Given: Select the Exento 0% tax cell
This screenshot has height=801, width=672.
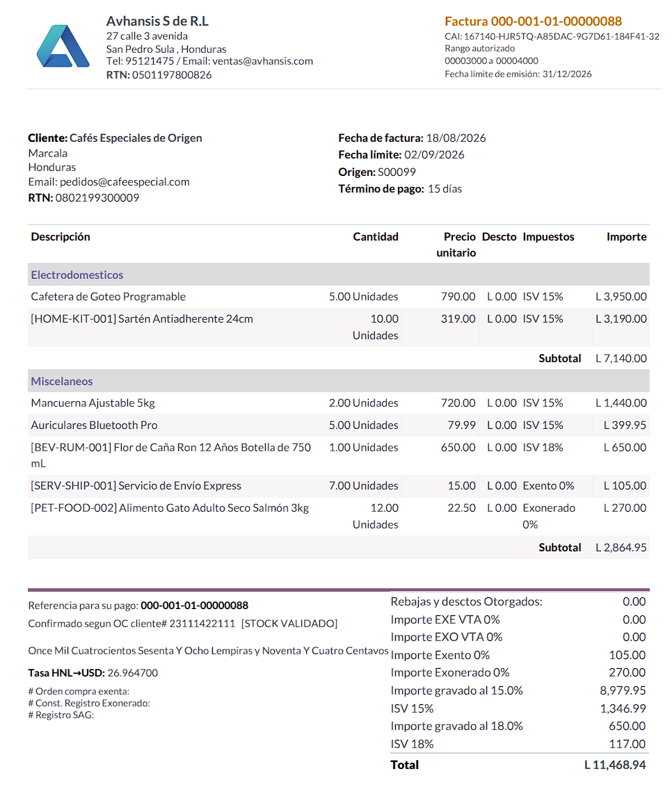Looking at the screenshot, I should click(x=548, y=486).
